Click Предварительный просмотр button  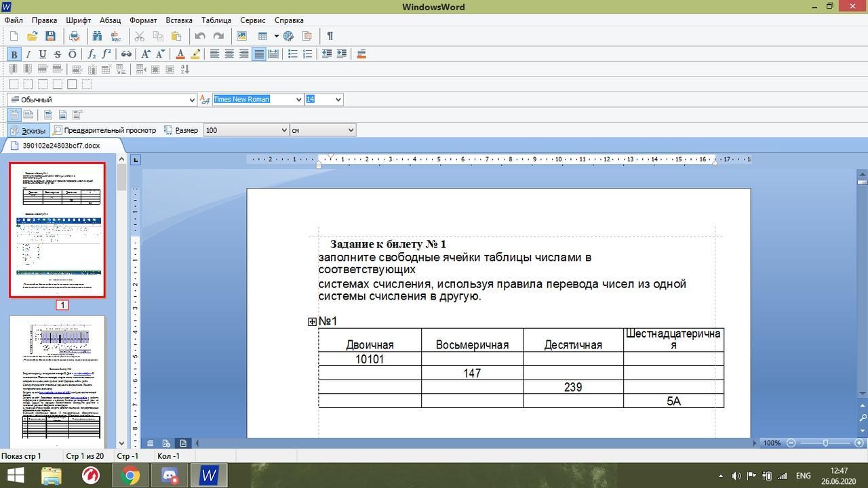(x=104, y=130)
